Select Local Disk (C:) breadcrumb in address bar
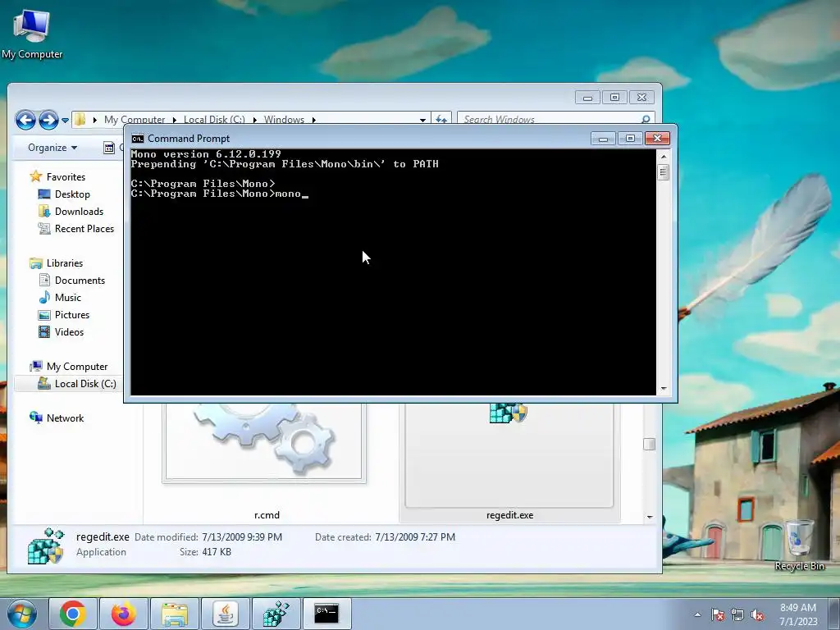This screenshot has width=840, height=630. pos(214,120)
